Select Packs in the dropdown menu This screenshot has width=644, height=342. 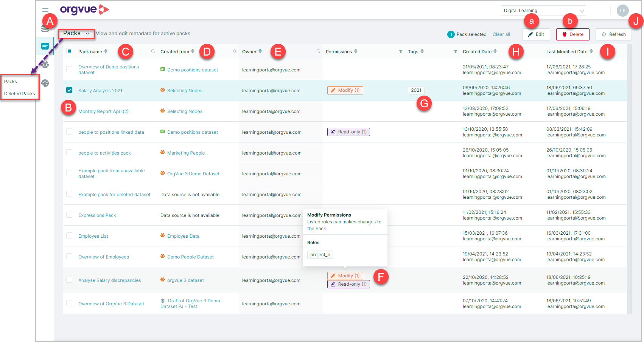[x=11, y=82]
